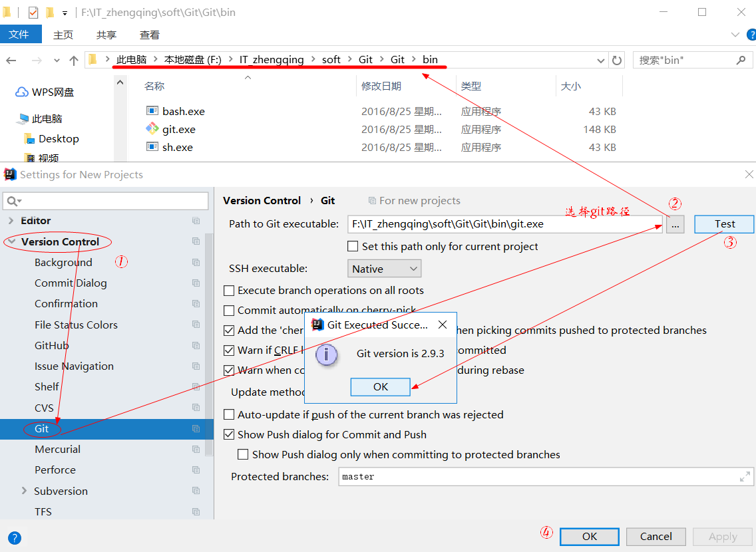Click the git.exe file icon in Explorer
The image size is (756, 552).
click(152, 128)
